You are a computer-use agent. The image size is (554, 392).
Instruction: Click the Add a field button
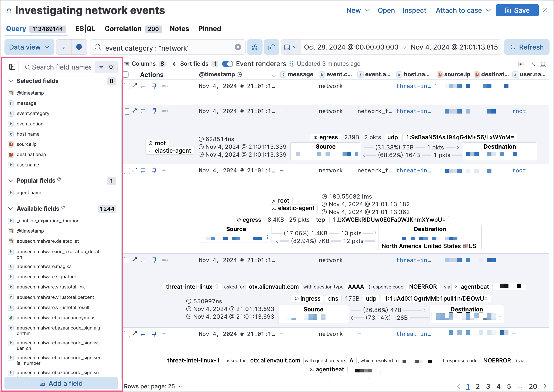tap(61, 383)
